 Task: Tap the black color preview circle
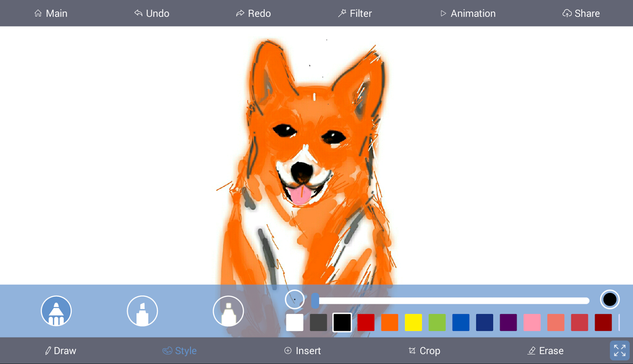(609, 300)
